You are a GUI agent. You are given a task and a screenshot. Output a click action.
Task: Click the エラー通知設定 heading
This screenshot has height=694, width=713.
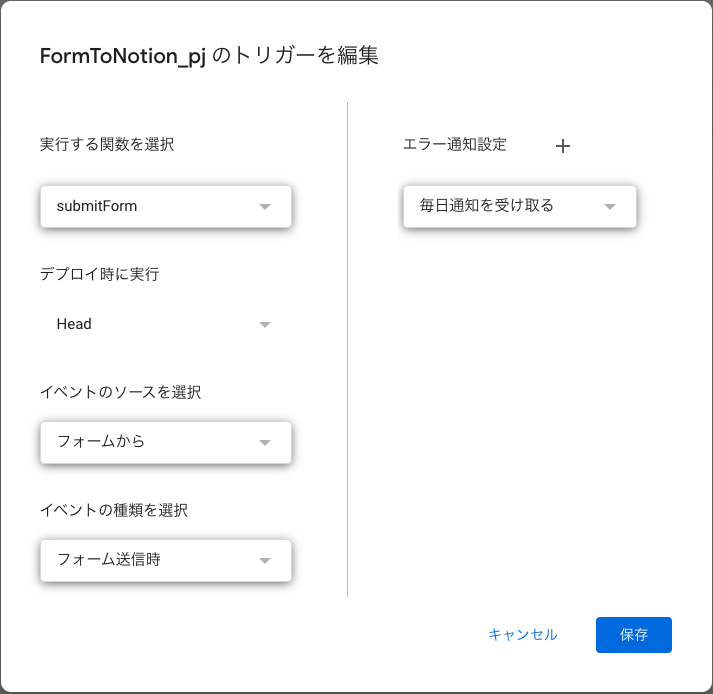click(455, 144)
